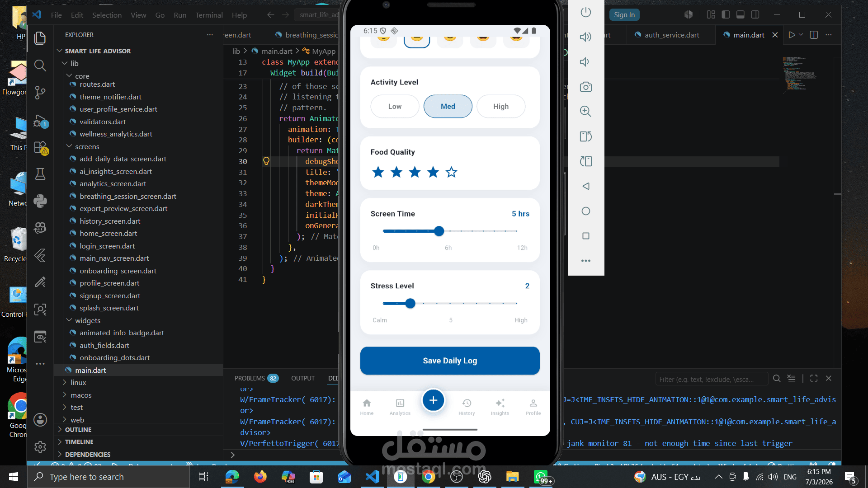Take an emulator screenshot with camera icon
Screen dimensions: 868x488
[x=586, y=87]
